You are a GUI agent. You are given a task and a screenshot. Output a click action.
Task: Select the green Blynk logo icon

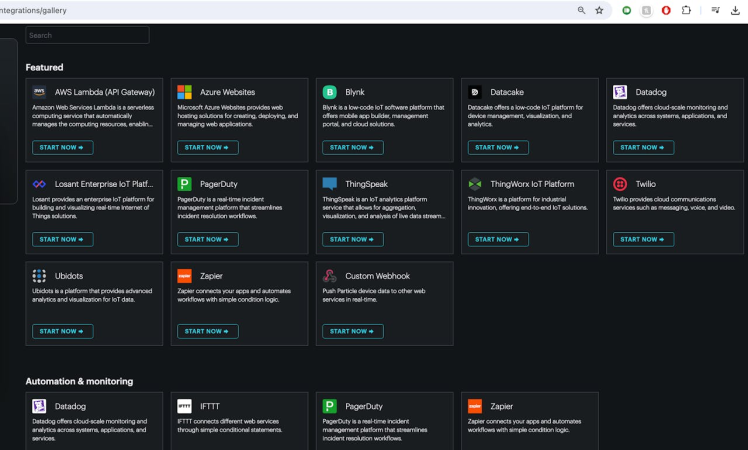(x=329, y=92)
